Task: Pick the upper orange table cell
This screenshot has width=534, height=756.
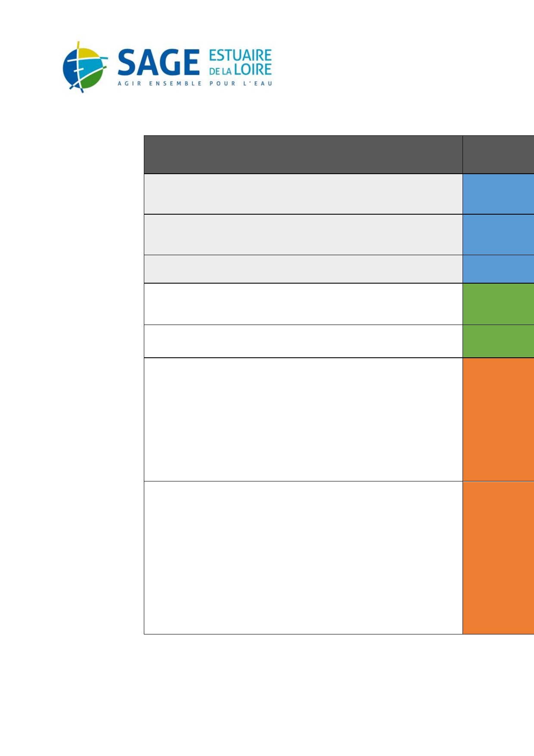Action: click(x=498, y=419)
